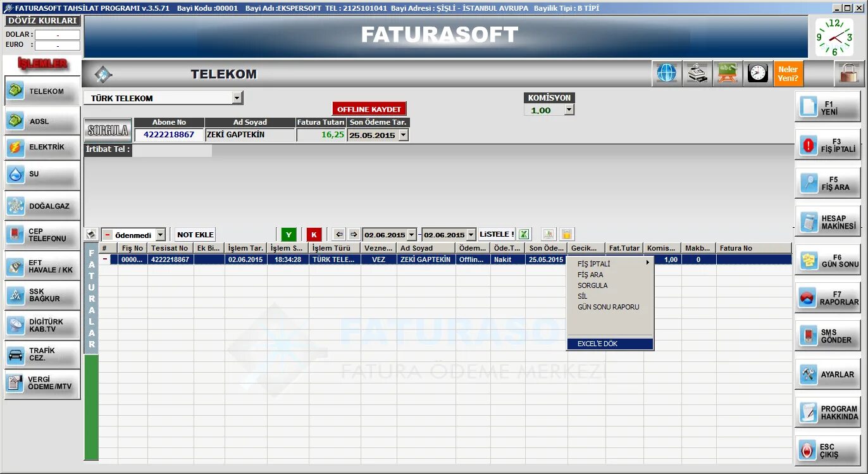
Task: Click the DOLAR rate field
Action: (58, 35)
